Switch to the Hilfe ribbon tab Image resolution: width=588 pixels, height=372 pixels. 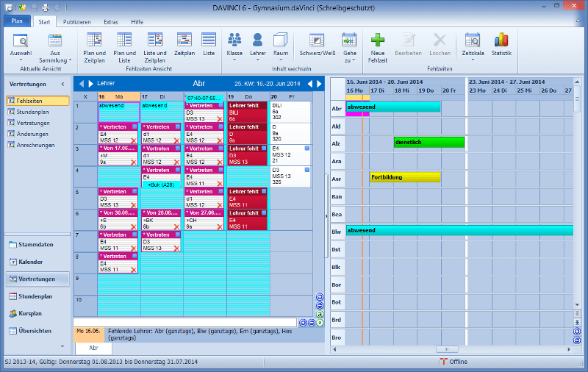pyautogui.click(x=137, y=22)
